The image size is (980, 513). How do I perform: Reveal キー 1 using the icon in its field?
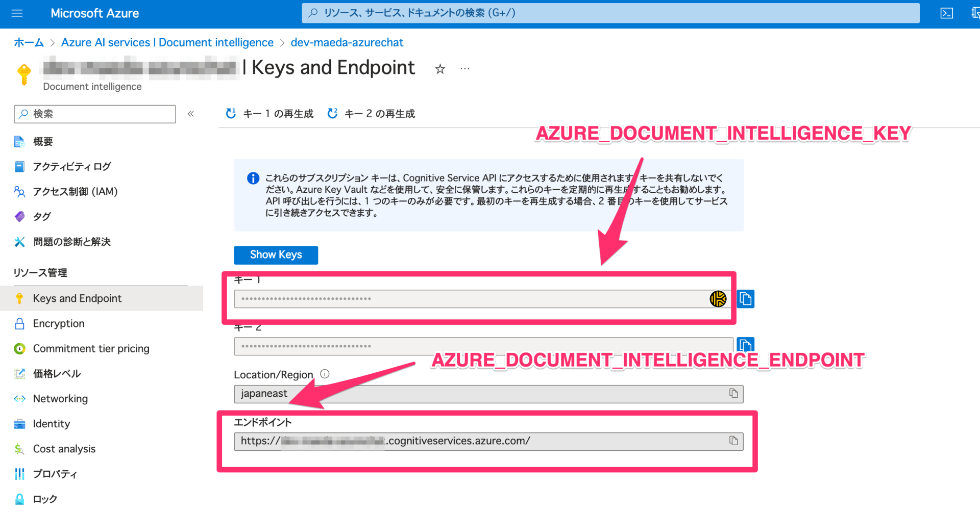[x=718, y=299]
